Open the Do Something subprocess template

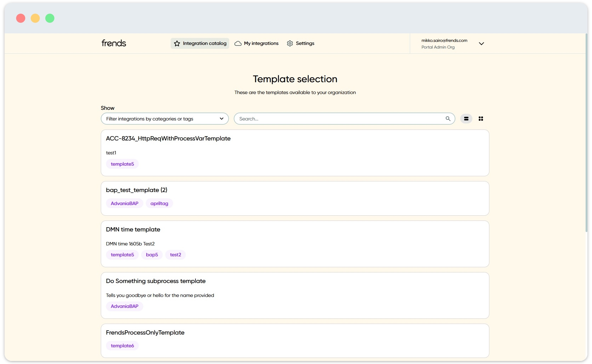coord(156,281)
